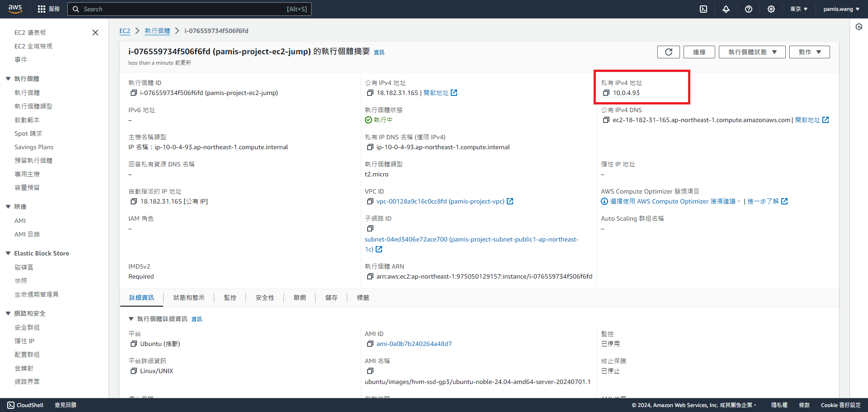Switch to the 狀態和警示 tab
Image resolution: width=868 pixels, height=412 pixels.
pos(189,298)
